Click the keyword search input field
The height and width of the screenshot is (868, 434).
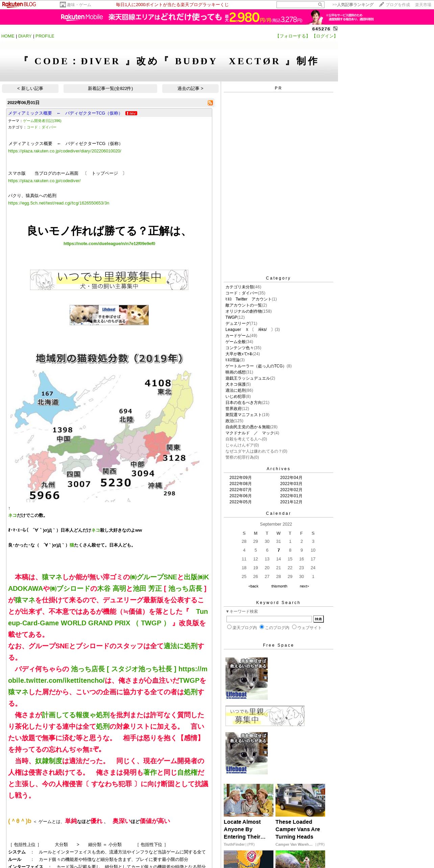pyautogui.click(x=269, y=619)
